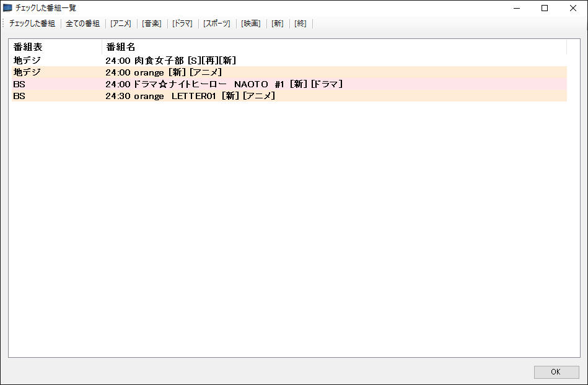Maximize the チェックした番組一覧 window
This screenshot has height=385, width=588.
pyautogui.click(x=545, y=8)
